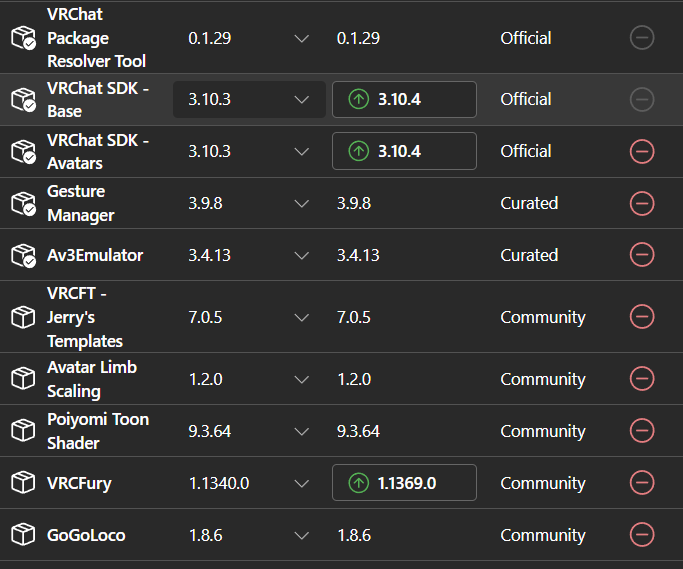The width and height of the screenshot is (683, 569).
Task: Remove the GoGoLoco package
Action: pyautogui.click(x=642, y=535)
